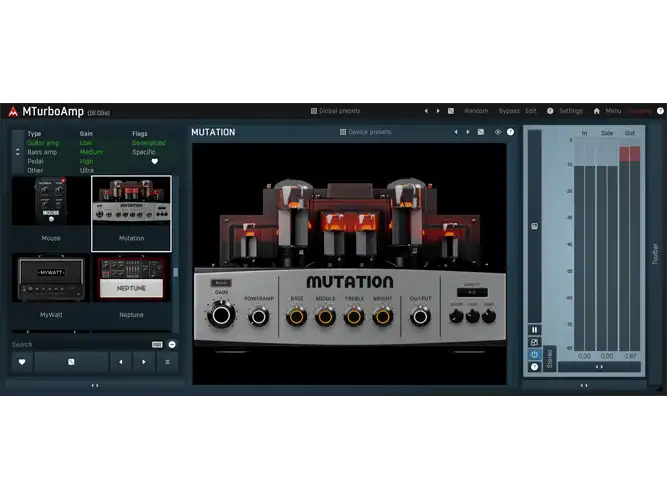Click the red text beside Menu
This screenshot has height=500, width=667.
point(639,111)
